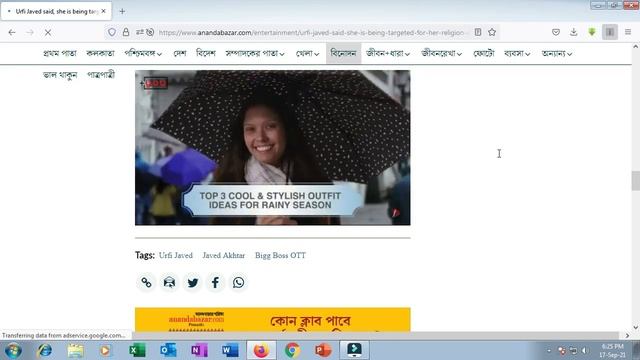Open Word from taskbar

[x=230, y=351]
